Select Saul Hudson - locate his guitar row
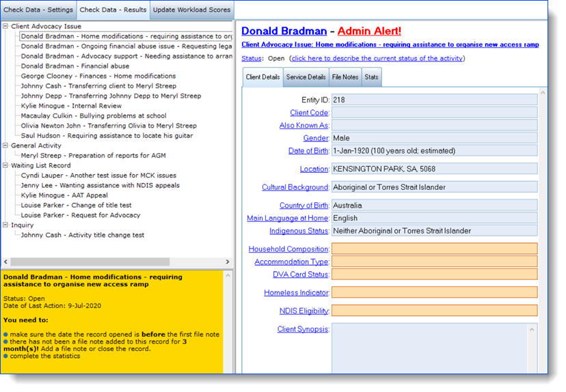Screen dimensions: 566x392 [107, 136]
